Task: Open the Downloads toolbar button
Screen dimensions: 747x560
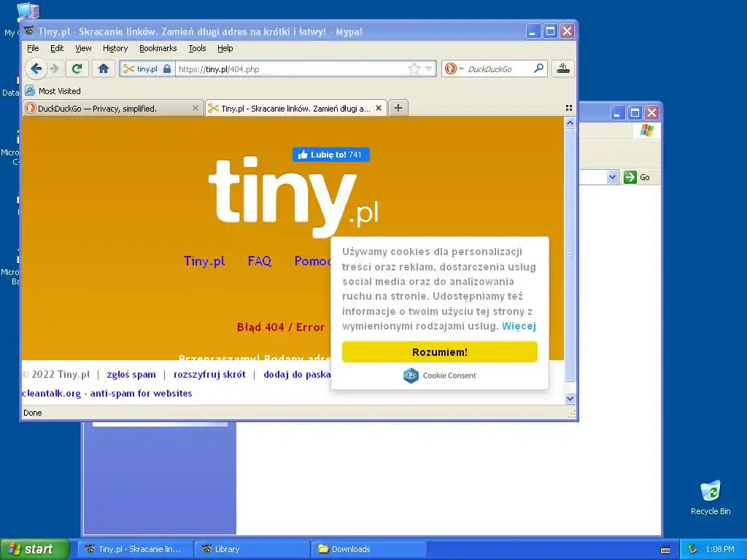Action: pyautogui.click(x=562, y=69)
